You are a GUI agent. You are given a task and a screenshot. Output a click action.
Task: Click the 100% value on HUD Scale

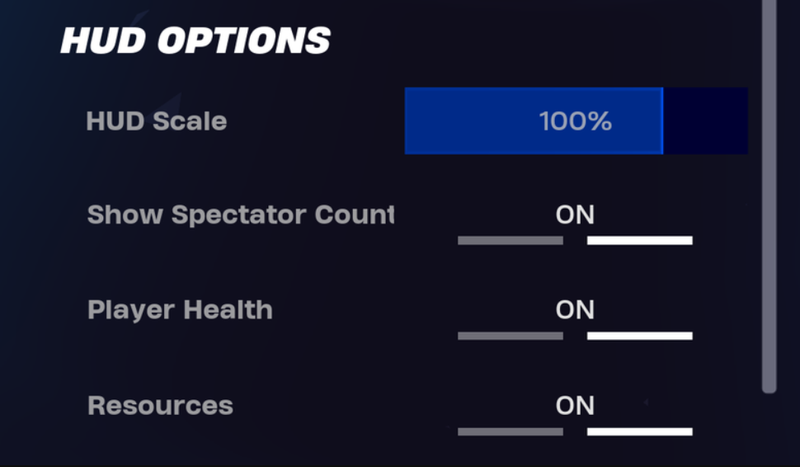(x=575, y=122)
